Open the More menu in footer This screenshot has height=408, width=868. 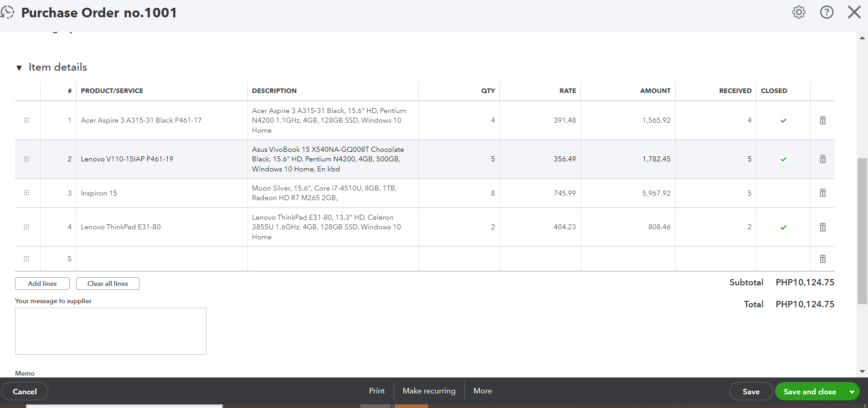(483, 391)
